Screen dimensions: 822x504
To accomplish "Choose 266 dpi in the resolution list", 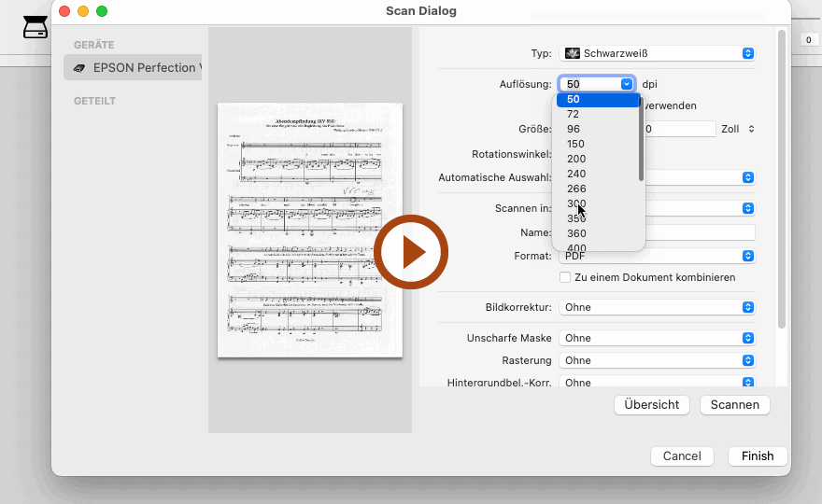I will point(598,189).
